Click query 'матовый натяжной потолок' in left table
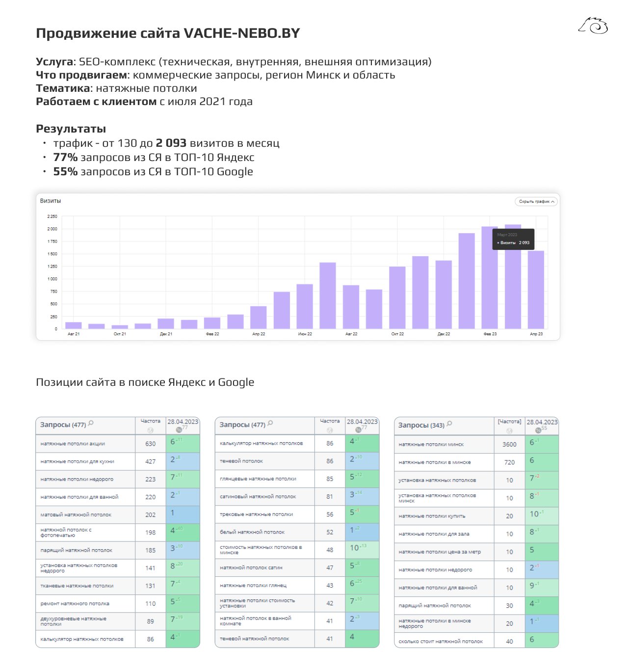The width and height of the screenshot is (628, 672). pos(76,515)
